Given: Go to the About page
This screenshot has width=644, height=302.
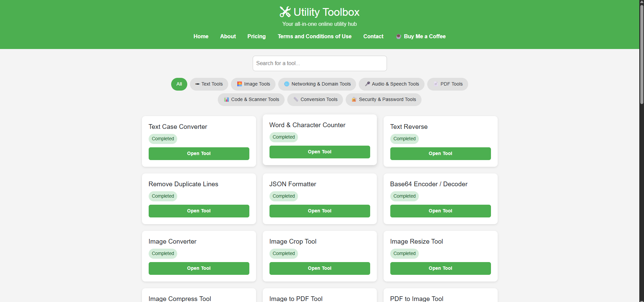Looking at the screenshot, I should 228,37.
